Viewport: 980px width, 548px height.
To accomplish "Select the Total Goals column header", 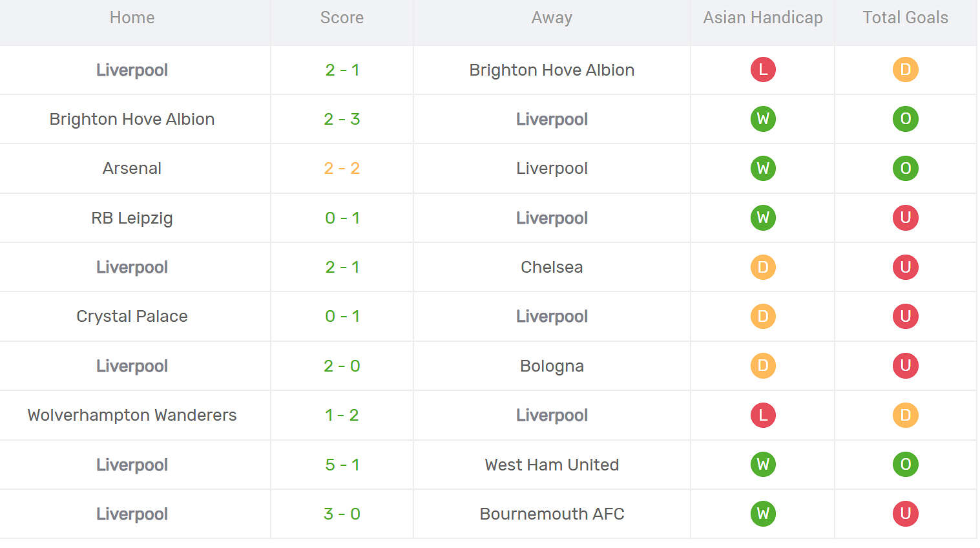I will pyautogui.click(x=905, y=18).
